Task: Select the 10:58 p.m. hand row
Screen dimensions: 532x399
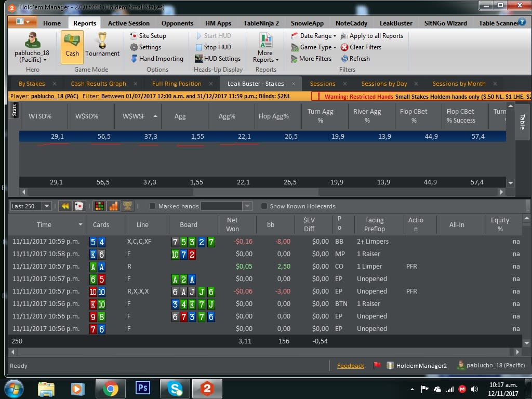Action: (x=264, y=254)
